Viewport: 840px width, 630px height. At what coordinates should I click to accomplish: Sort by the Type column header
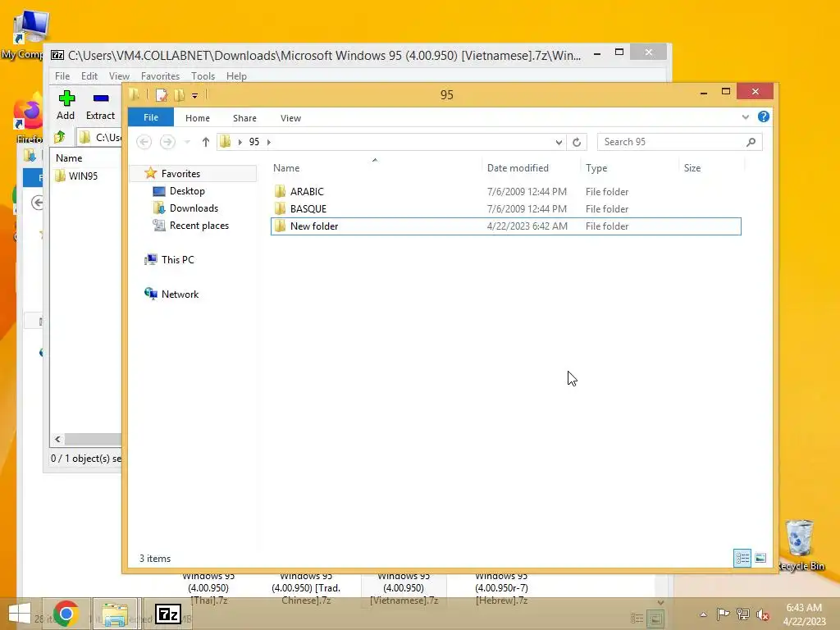596,167
